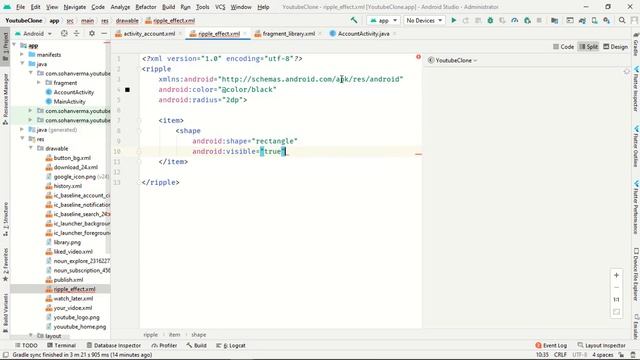Open the File menu
This screenshot has height=360, width=640.
click(x=20, y=7)
